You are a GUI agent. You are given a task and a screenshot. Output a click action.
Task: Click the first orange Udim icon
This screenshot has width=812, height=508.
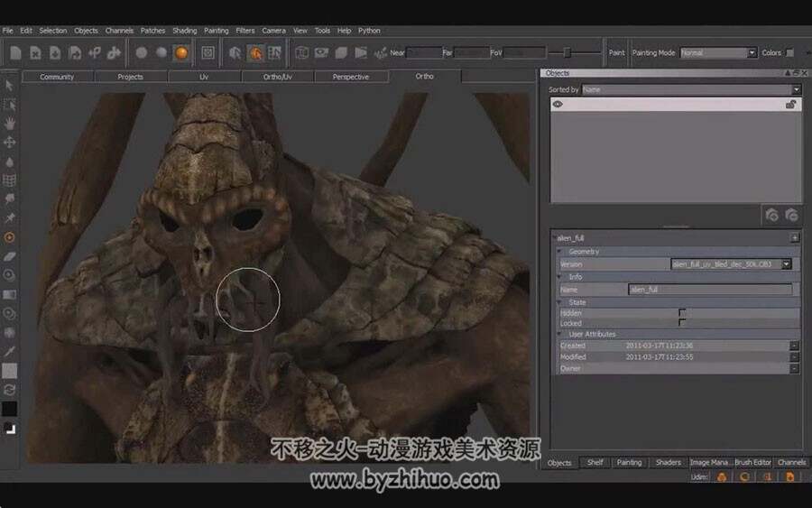722,477
